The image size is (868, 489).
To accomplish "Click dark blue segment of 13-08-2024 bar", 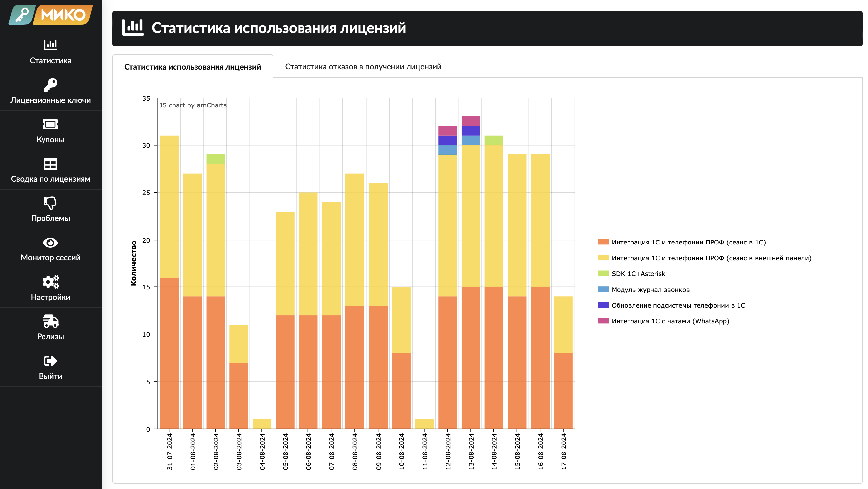I will point(471,131).
